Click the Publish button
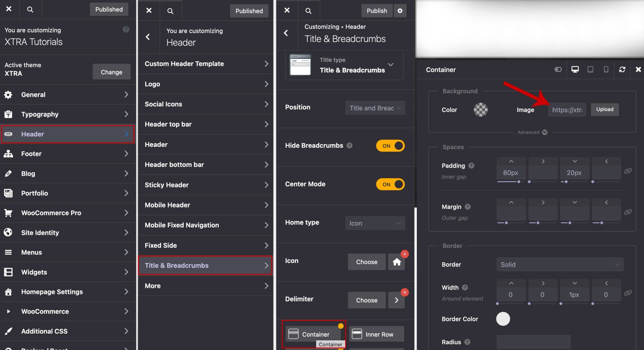The height and width of the screenshot is (350, 644). pos(377,10)
